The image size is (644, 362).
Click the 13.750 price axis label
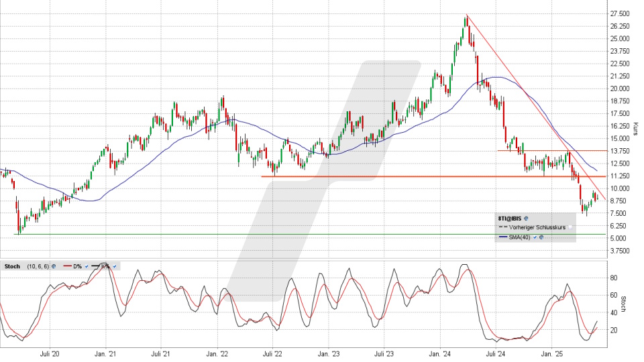pyautogui.click(x=620, y=151)
